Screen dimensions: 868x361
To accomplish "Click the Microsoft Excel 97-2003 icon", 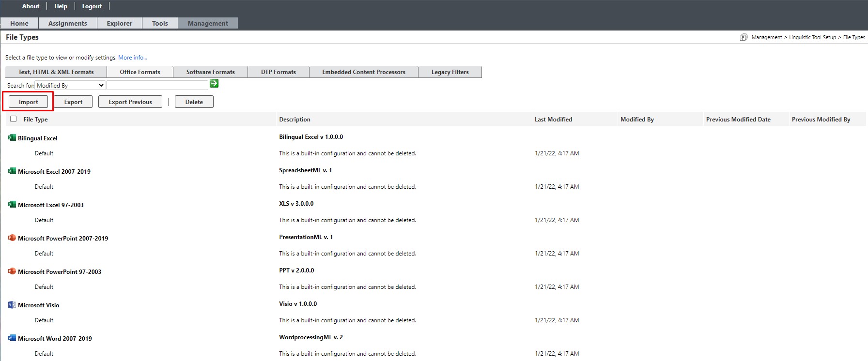I will click(12, 205).
